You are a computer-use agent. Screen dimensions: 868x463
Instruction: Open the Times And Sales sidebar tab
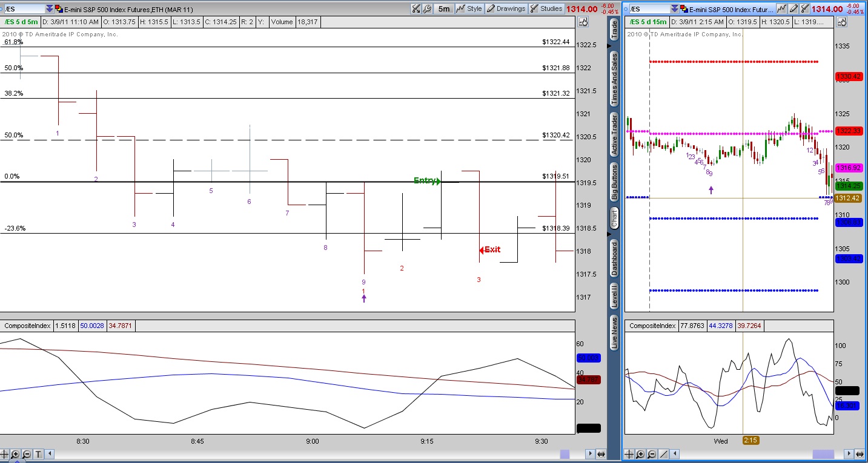[614, 79]
